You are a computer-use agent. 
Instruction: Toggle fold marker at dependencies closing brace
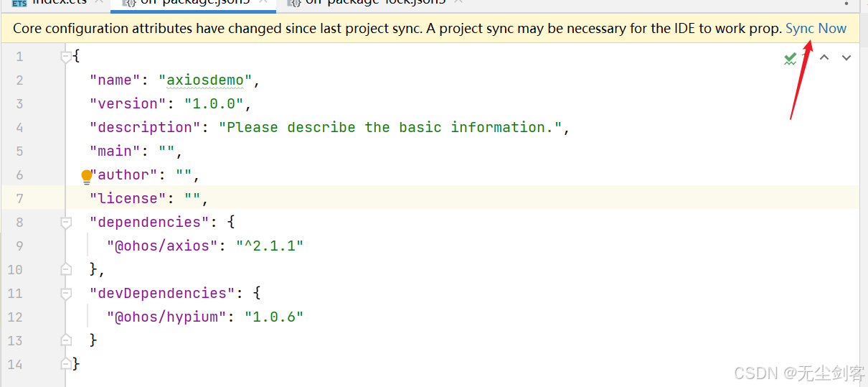tap(66, 269)
